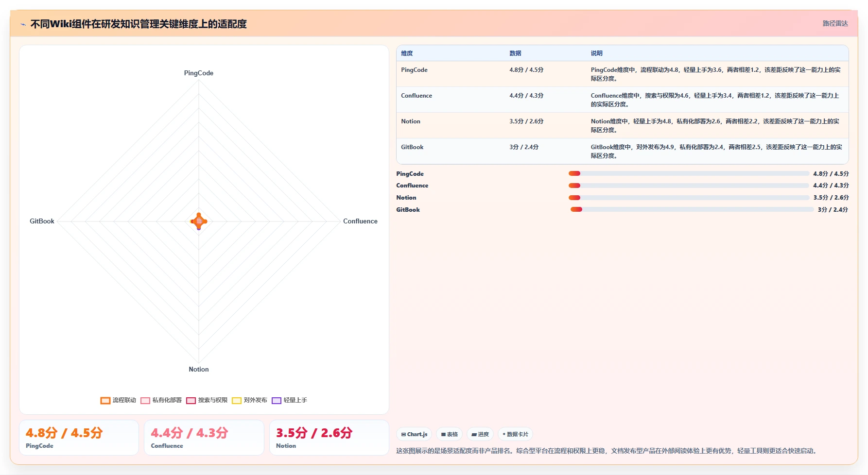The width and height of the screenshot is (868, 475).
Task: Click the Confluence radar axis label
Action: point(360,221)
